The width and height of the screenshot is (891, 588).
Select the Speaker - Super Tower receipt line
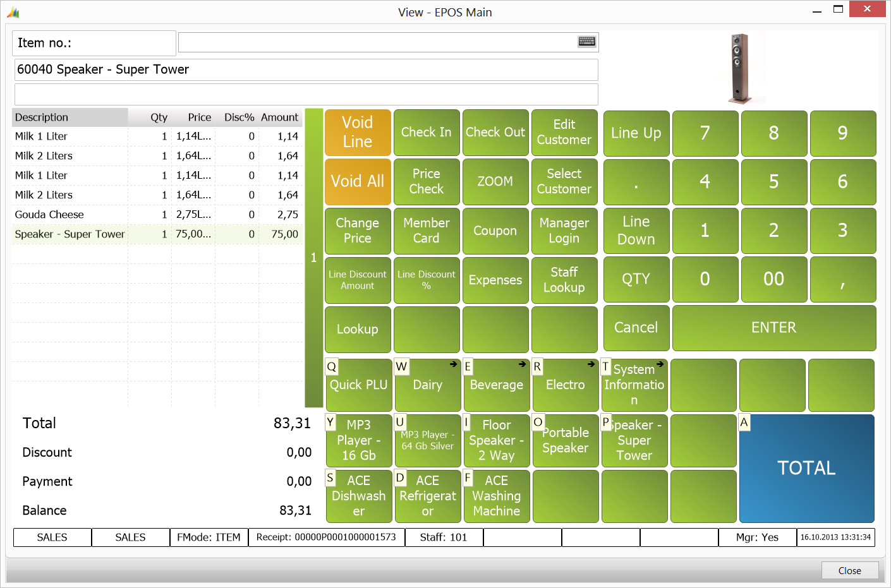157,234
